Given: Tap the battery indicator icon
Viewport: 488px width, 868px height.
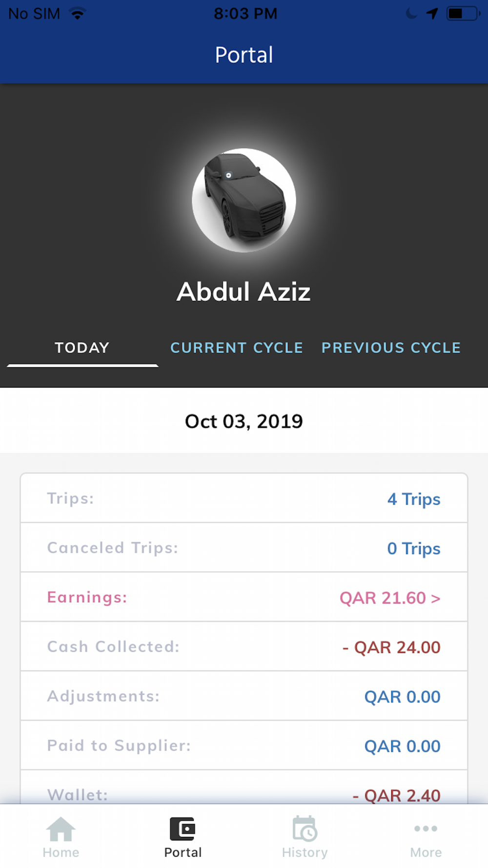Looking at the screenshot, I should (464, 13).
